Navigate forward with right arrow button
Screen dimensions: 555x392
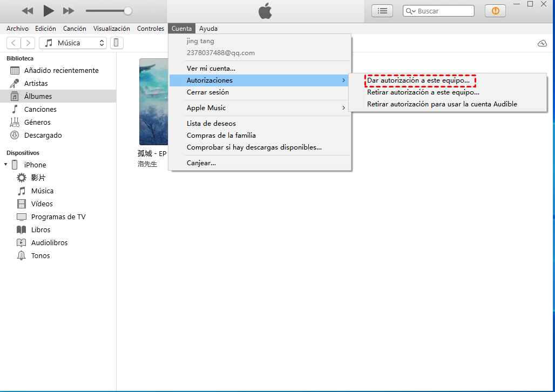click(28, 43)
